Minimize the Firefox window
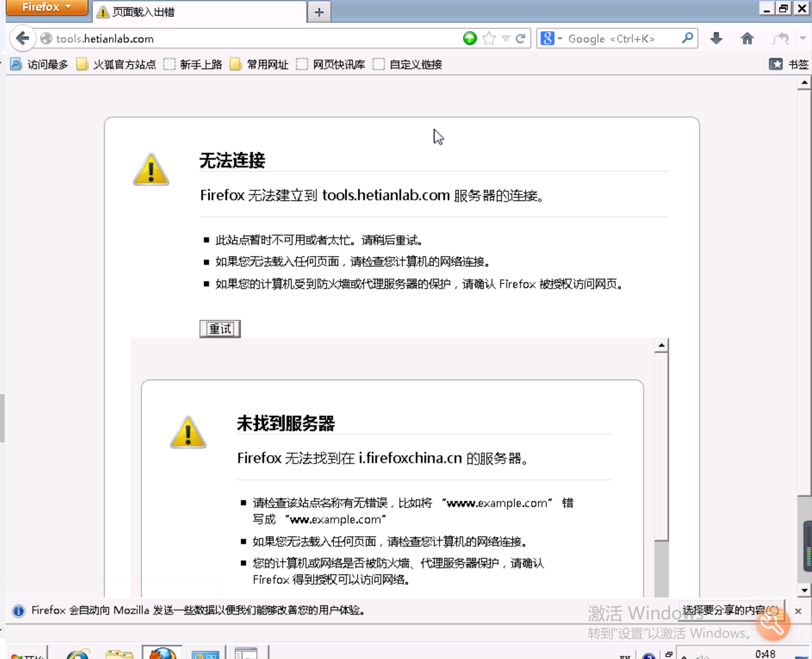 767,8
